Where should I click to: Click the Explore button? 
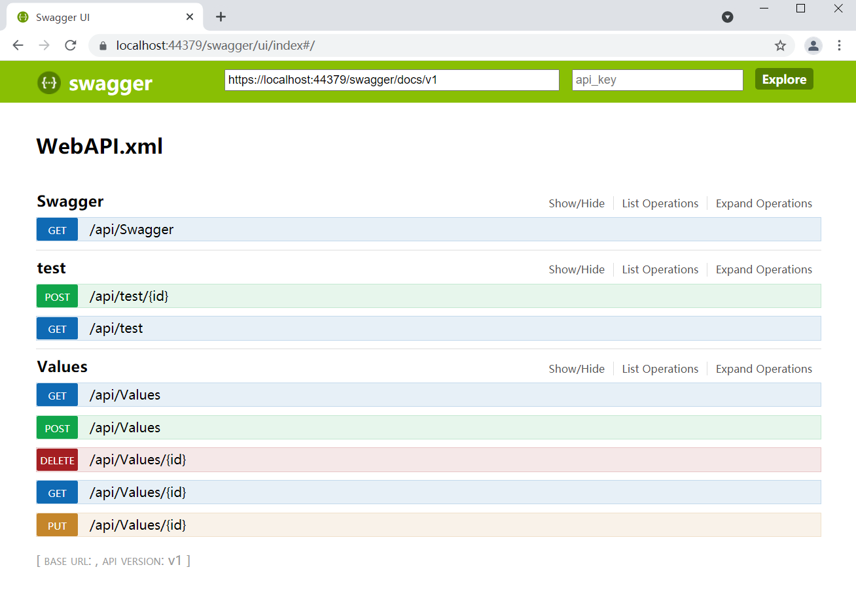[784, 79]
